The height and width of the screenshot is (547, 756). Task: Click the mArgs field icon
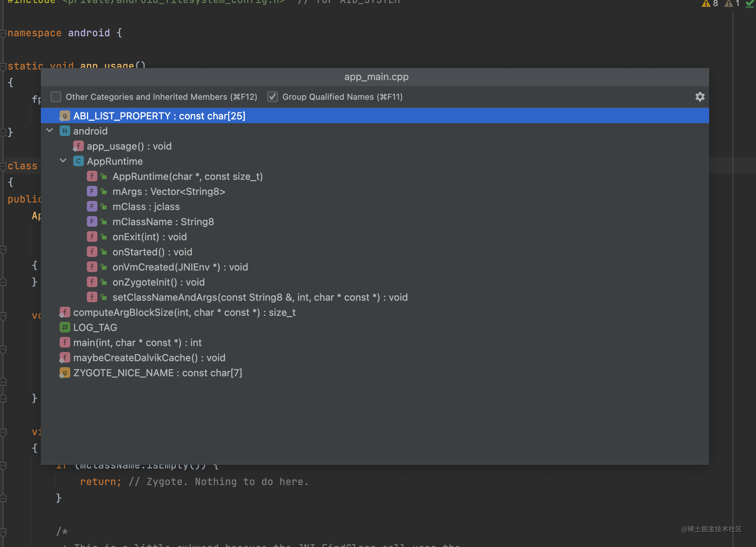point(92,192)
